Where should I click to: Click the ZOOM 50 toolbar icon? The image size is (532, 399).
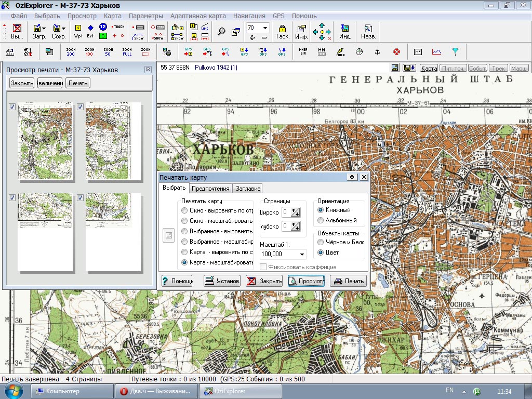point(108,51)
